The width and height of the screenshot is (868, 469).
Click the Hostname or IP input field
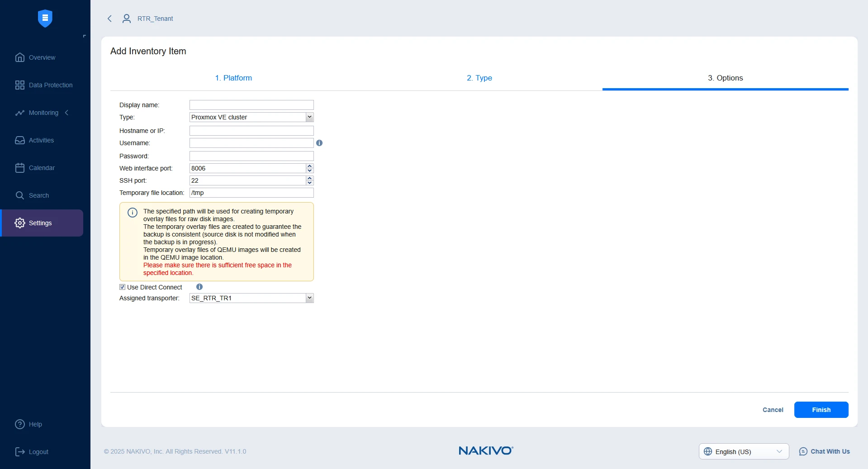click(251, 131)
